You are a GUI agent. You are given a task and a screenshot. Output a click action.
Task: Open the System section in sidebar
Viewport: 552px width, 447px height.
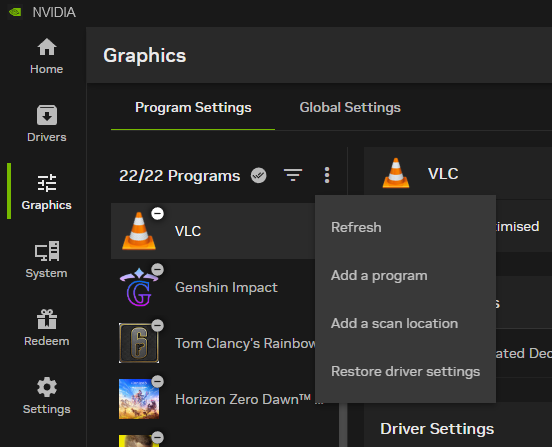46,260
